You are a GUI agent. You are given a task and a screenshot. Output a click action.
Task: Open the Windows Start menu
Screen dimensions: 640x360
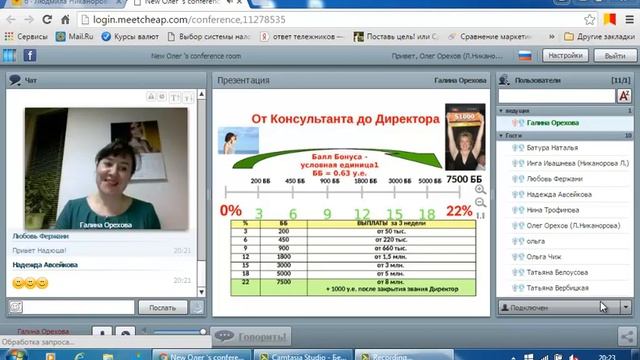[x=16, y=355]
